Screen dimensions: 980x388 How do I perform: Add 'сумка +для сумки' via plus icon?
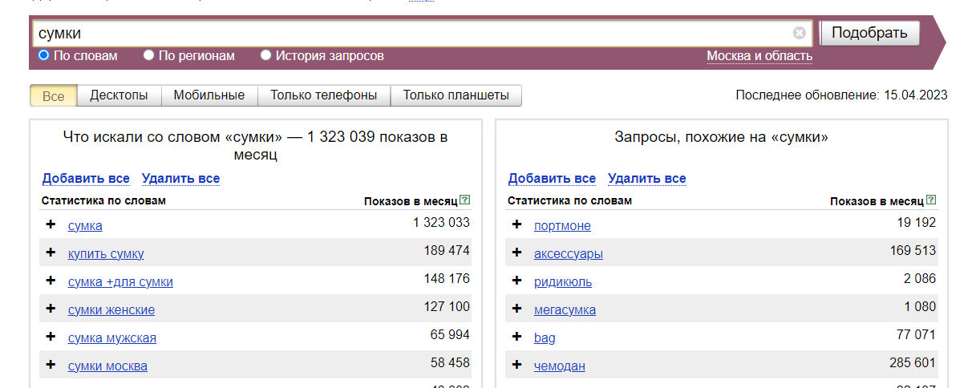[51, 281]
